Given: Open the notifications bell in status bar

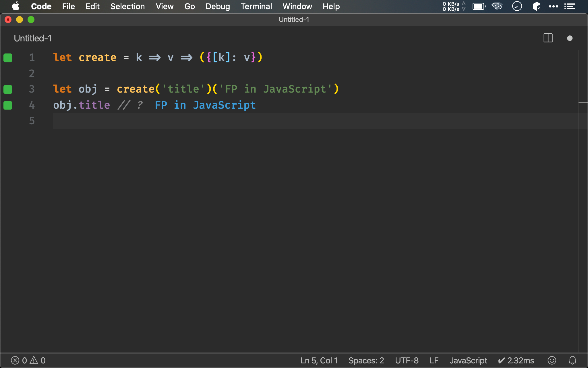Looking at the screenshot, I should coord(572,360).
